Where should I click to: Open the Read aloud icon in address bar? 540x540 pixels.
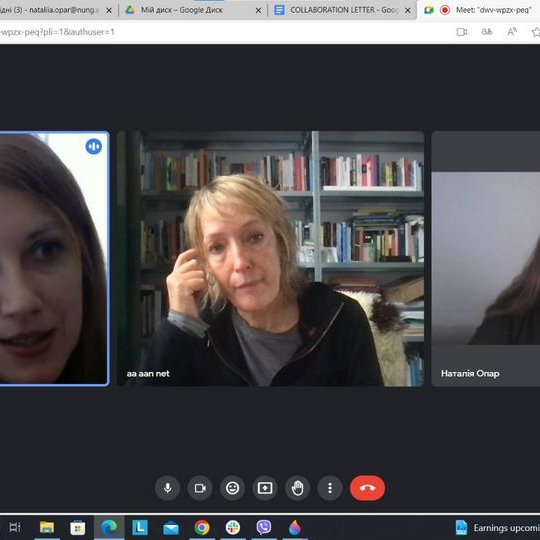coord(512,32)
